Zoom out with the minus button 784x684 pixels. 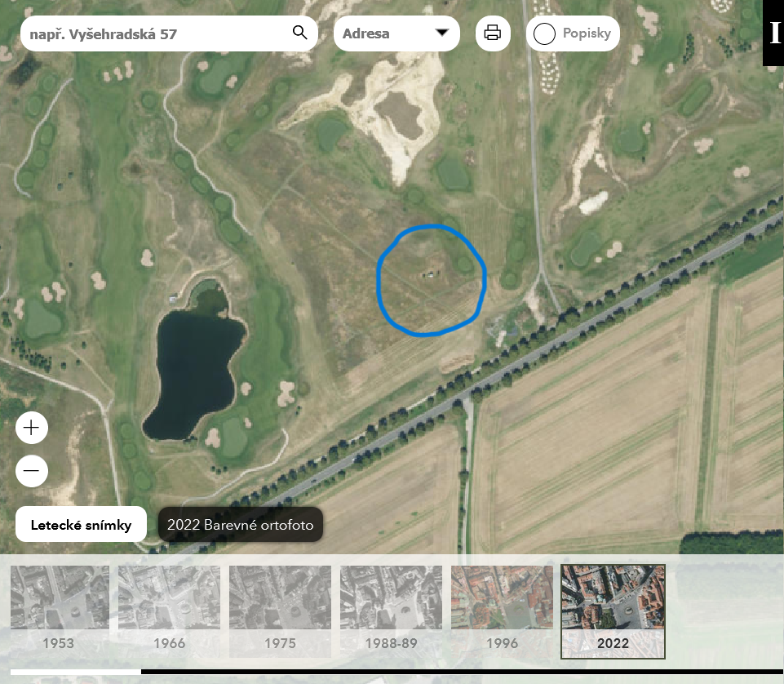[32, 471]
